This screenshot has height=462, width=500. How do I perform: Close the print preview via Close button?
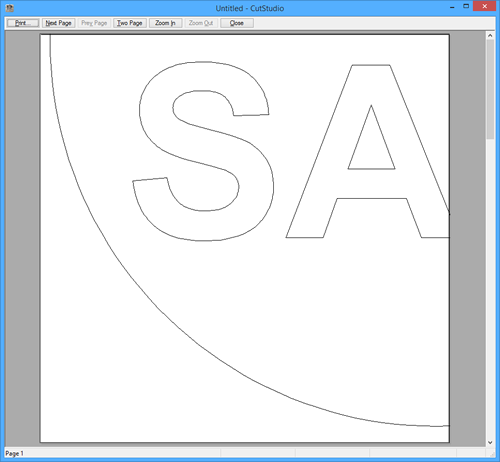(237, 23)
